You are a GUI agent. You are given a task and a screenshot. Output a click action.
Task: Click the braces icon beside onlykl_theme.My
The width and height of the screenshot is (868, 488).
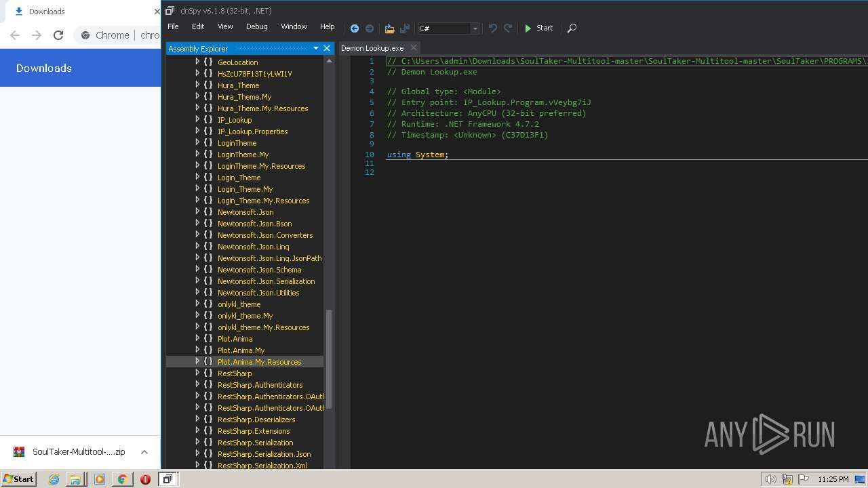pos(208,316)
